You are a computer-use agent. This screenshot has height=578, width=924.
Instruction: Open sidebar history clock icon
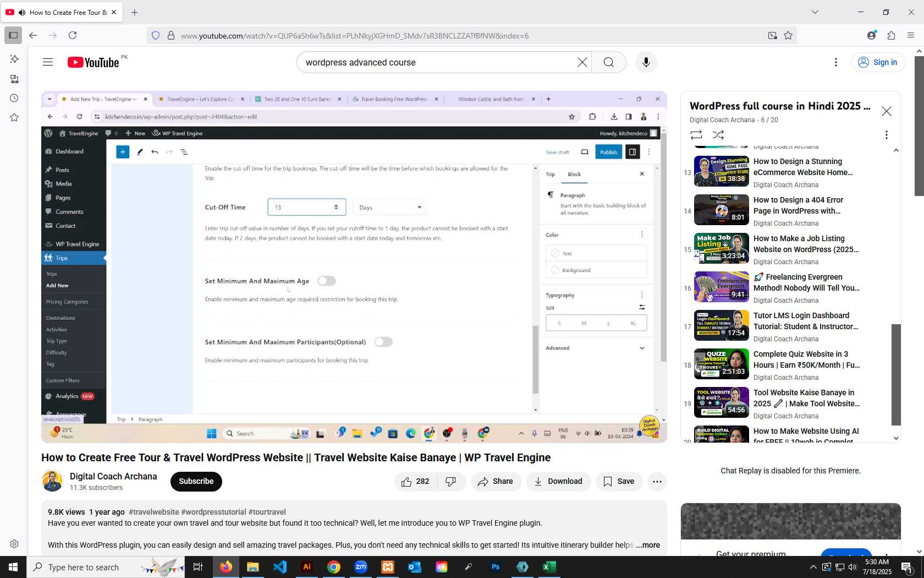[x=14, y=99]
